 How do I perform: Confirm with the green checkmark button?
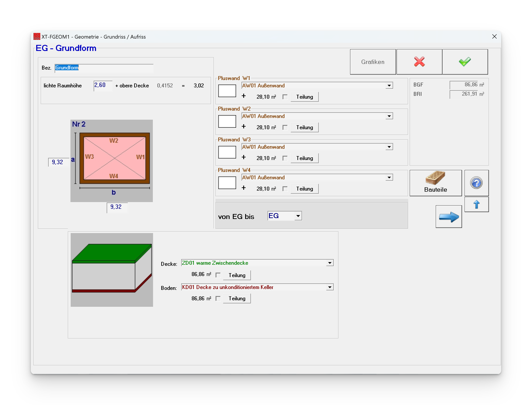coord(465,62)
